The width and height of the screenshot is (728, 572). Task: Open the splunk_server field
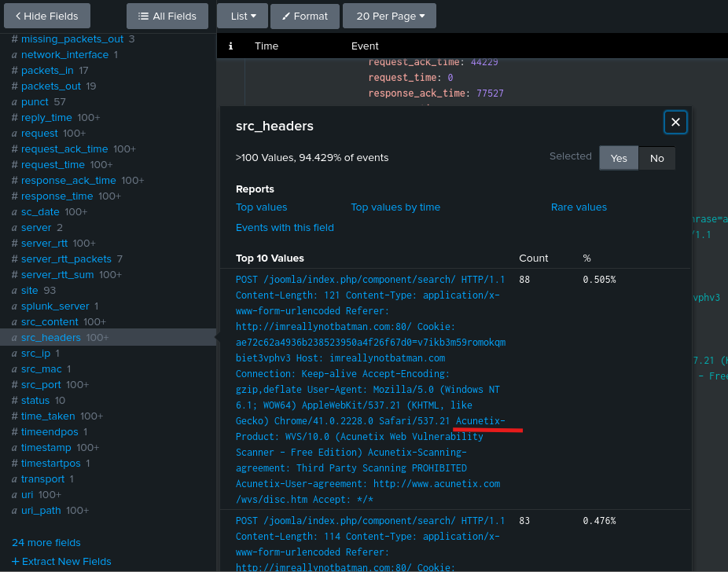tap(55, 306)
